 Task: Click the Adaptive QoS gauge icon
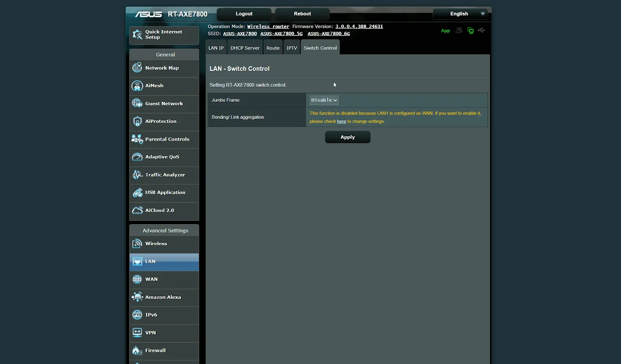[x=137, y=157]
